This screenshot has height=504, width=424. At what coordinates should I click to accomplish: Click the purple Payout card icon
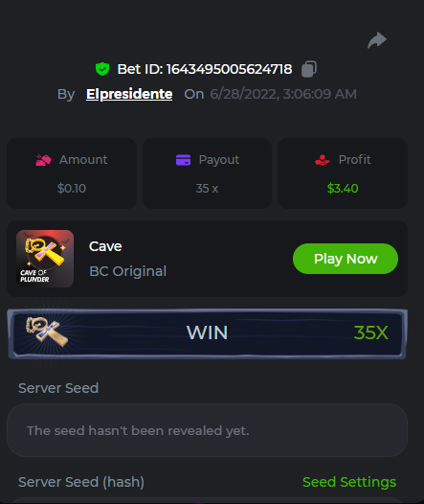pyautogui.click(x=183, y=160)
